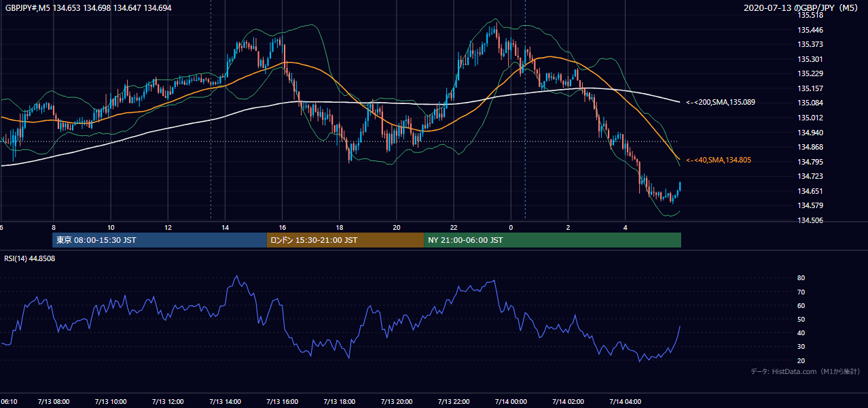Click price axis value 134.579

coord(810,205)
